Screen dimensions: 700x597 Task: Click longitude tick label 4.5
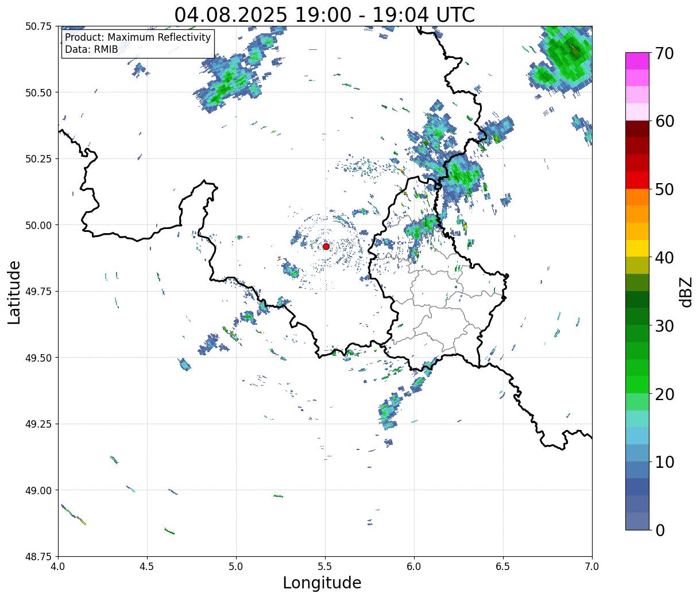coord(147,565)
